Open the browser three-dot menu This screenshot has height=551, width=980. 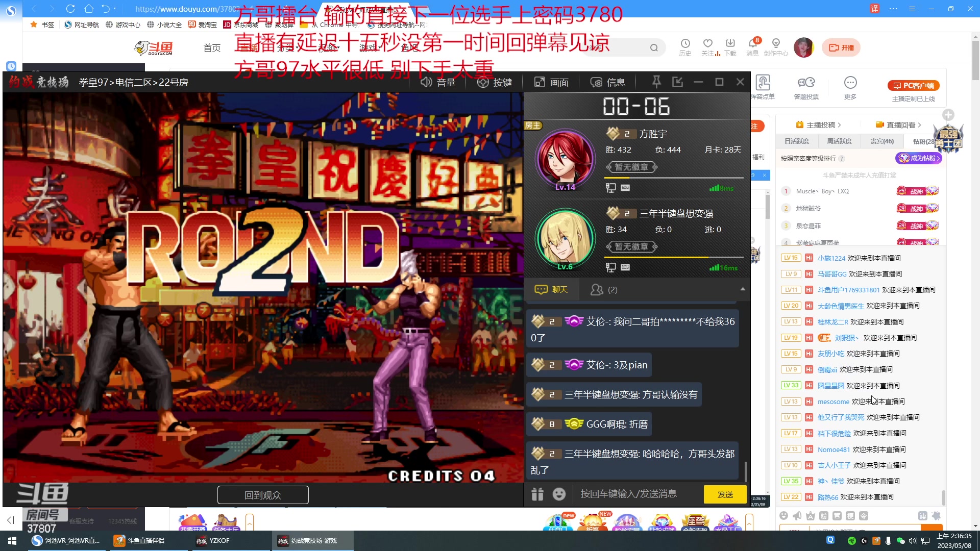(893, 9)
